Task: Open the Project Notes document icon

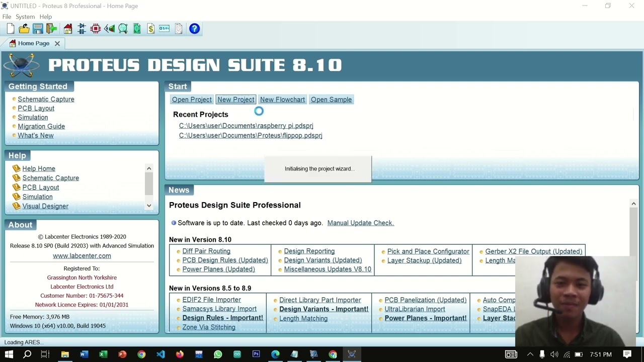Action: tap(179, 29)
